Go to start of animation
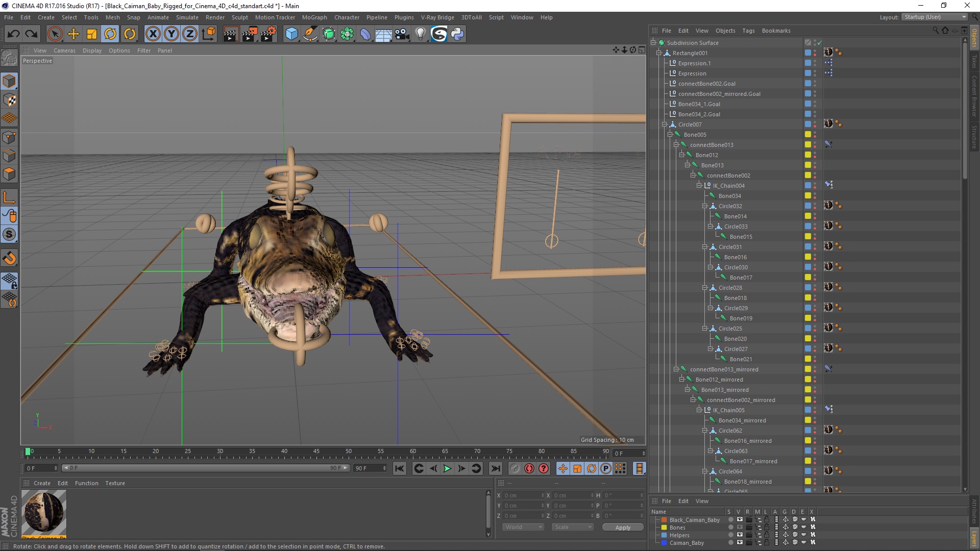The height and width of the screenshot is (551, 980). 400,468
